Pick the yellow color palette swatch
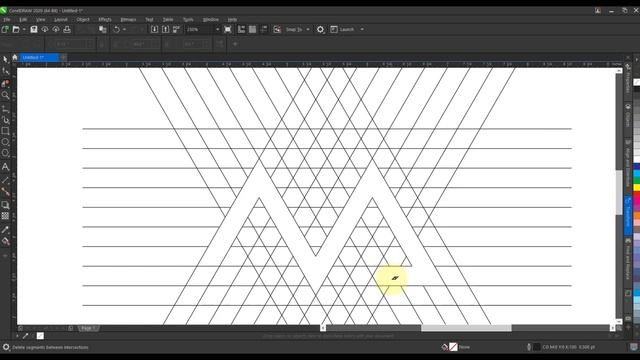Image resolution: width=640 pixels, height=360 pixels. coord(637,187)
